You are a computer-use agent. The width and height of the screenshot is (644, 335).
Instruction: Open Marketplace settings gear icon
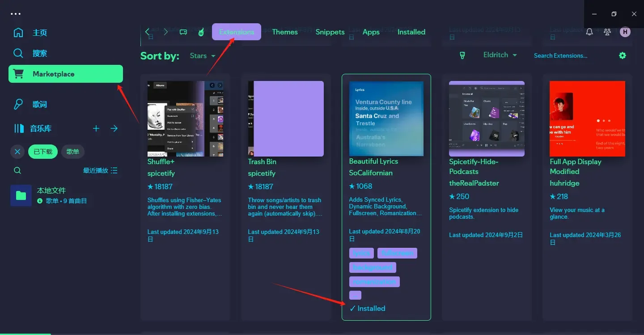623,55
